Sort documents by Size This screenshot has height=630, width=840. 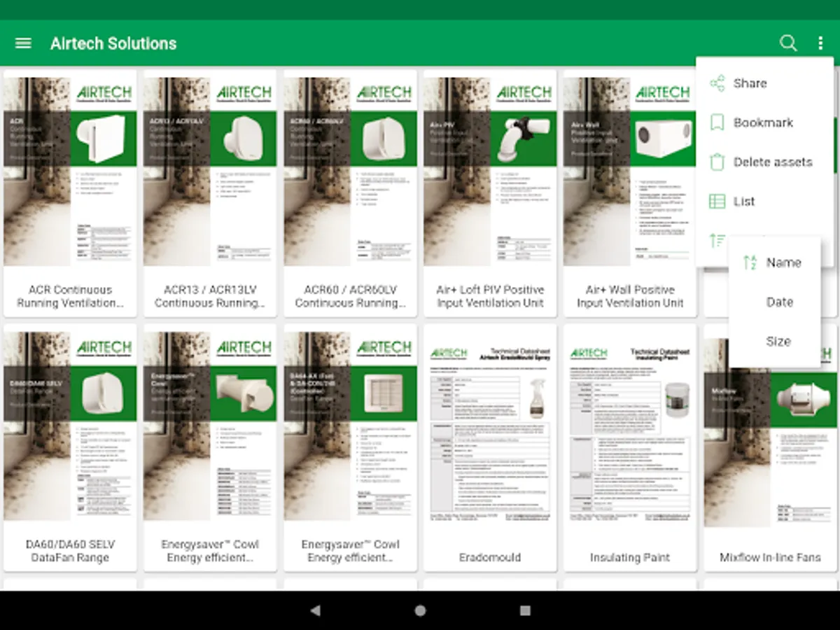click(774, 342)
